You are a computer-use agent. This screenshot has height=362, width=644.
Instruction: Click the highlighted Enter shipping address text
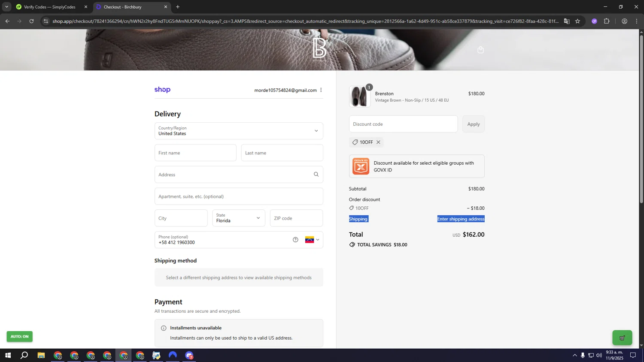pyautogui.click(x=461, y=219)
